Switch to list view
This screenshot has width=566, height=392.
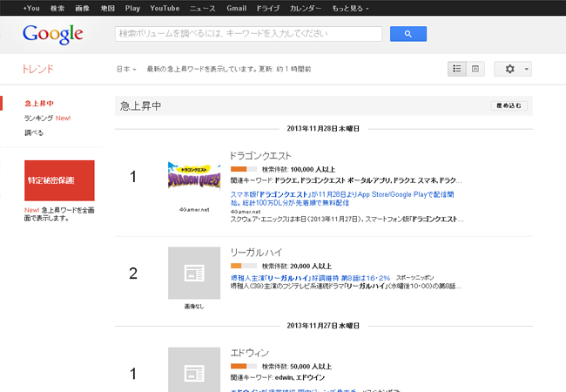click(457, 69)
